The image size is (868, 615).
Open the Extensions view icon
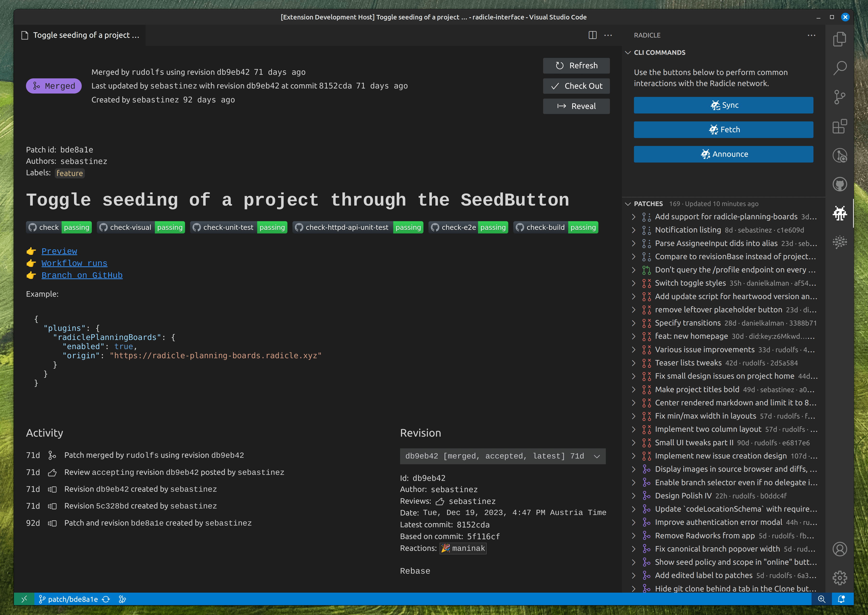coord(839,126)
